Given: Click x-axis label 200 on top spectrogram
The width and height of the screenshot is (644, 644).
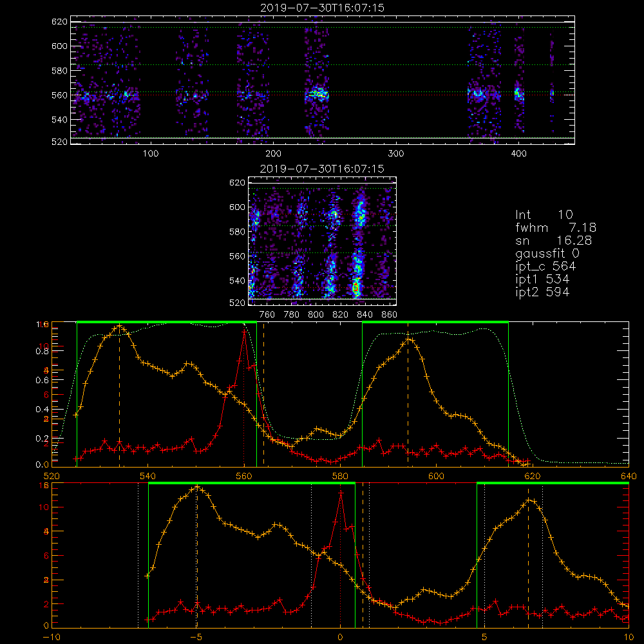Looking at the screenshot, I should 273,154.
